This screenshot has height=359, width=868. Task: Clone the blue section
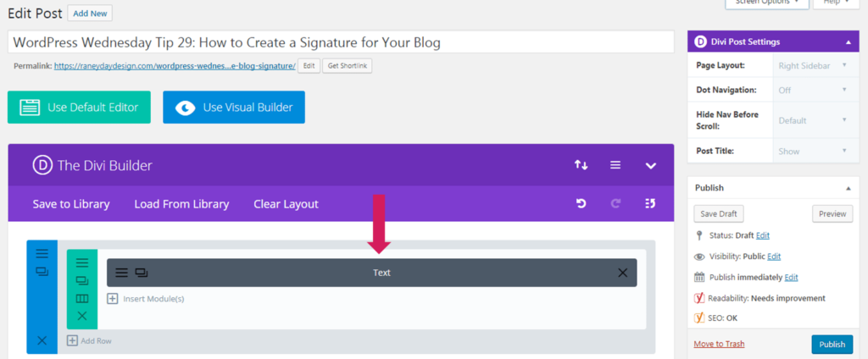[42, 272]
